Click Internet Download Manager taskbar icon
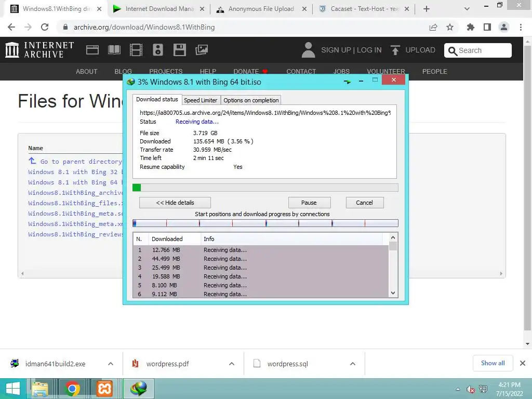This screenshot has height=399, width=532. point(138,389)
